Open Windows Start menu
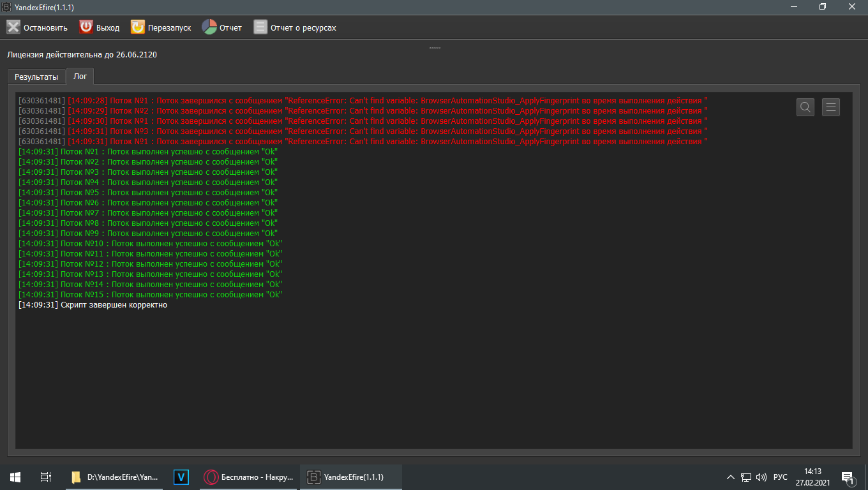Image resolution: width=868 pixels, height=490 pixels. (15, 477)
